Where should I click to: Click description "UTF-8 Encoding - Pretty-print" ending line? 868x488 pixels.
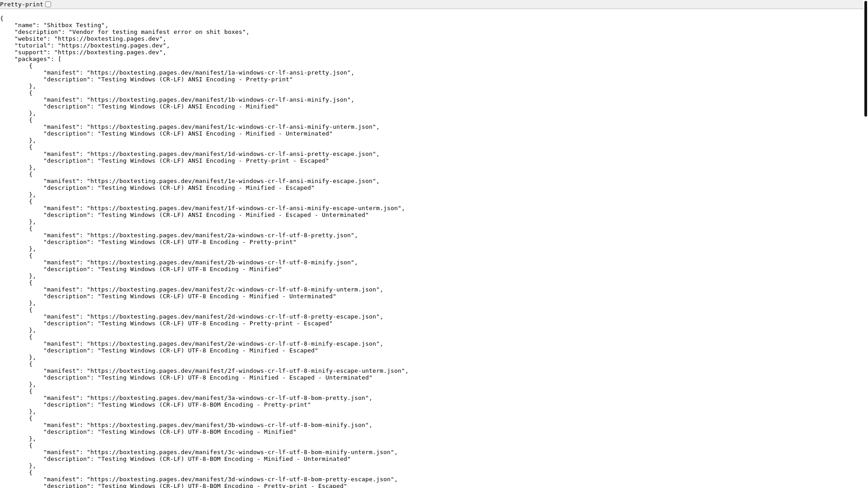(x=170, y=242)
